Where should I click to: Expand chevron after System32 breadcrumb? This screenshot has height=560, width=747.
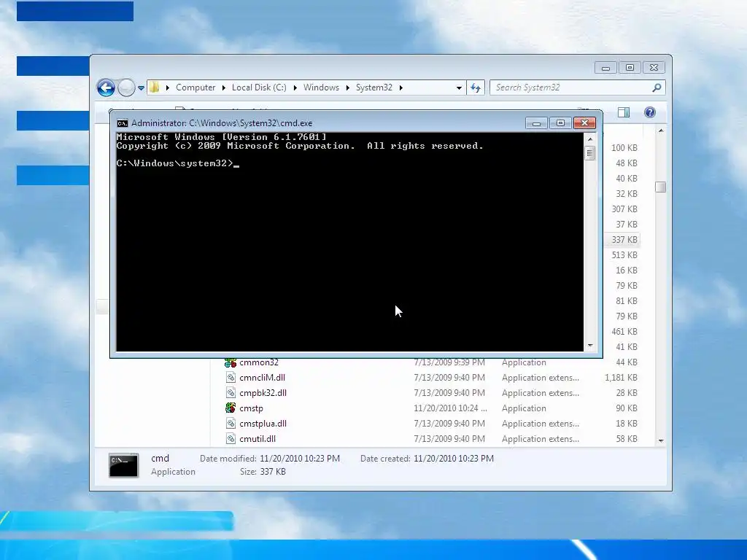click(x=401, y=87)
